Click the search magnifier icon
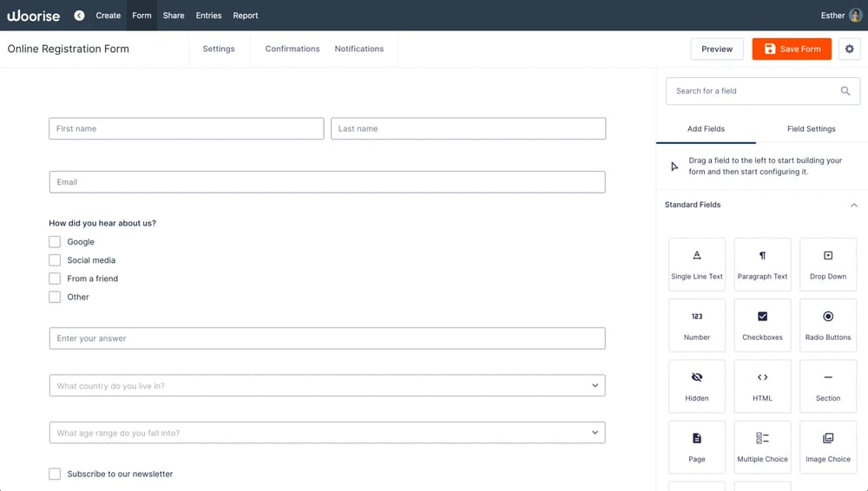Image resolution: width=868 pixels, height=491 pixels. click(845, 91)
